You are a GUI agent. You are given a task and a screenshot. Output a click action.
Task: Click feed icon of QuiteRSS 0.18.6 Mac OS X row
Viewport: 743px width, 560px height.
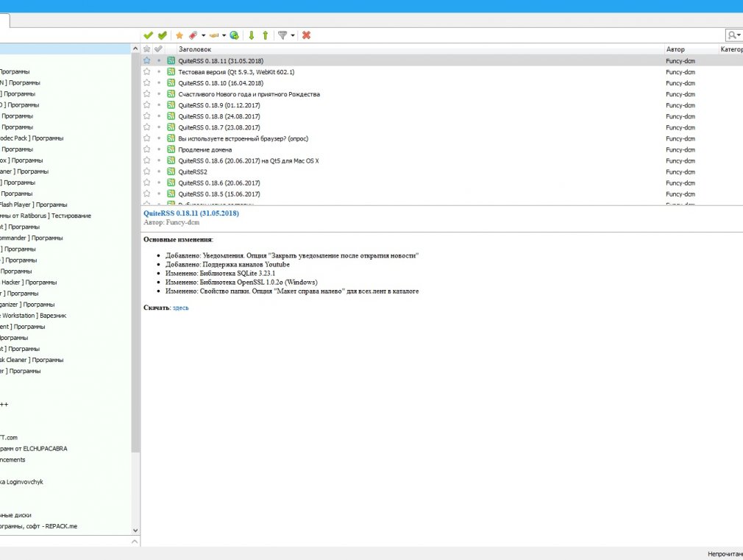[x=171, y=160]
